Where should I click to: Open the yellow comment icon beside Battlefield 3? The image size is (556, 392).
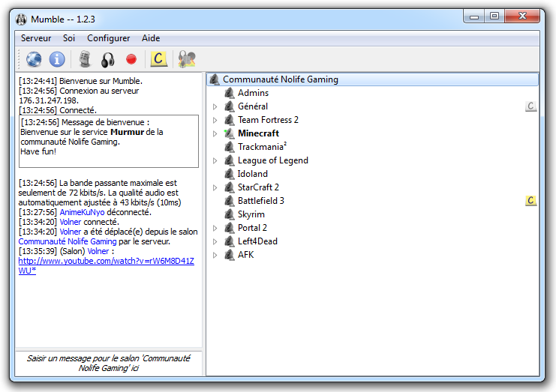(x=530, y=201)
